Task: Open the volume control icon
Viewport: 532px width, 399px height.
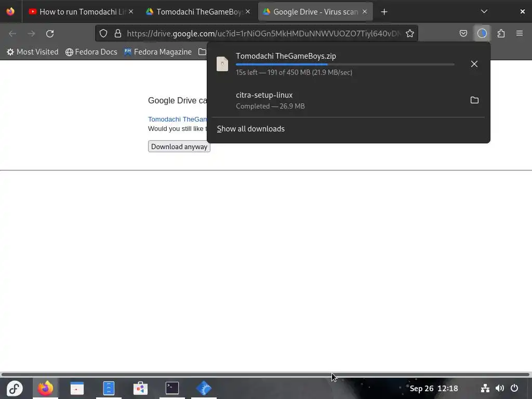Action: 499,388
